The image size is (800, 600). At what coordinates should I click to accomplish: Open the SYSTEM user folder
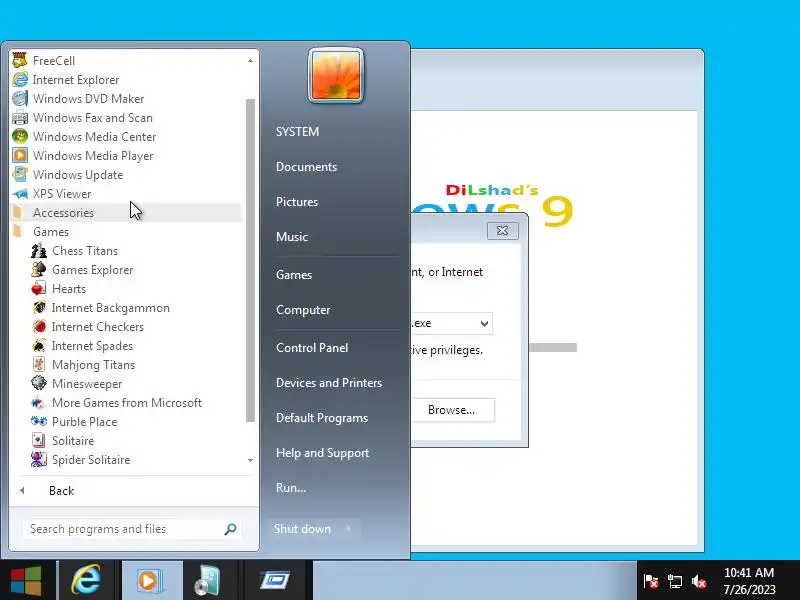pos(297,132)
